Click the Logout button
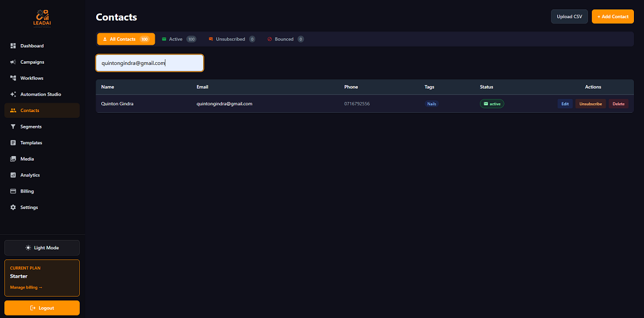This screenshot has width=644, height=318. click(42, 308)
